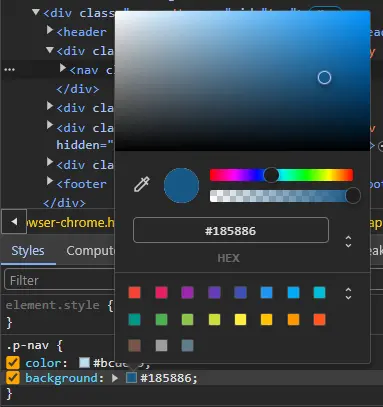Pick the deep orange palette swatch
This screenshot has width=383, height=407.
click(320, 319)
